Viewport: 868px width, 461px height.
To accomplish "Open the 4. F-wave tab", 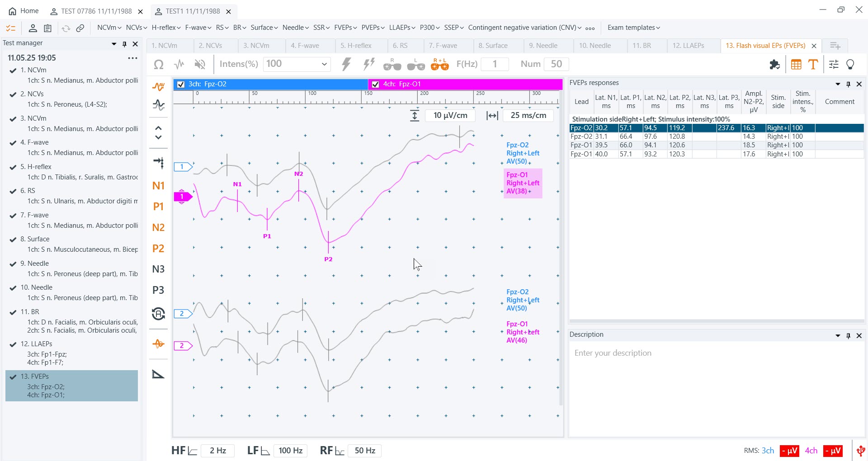I will (x=305, y=46).
